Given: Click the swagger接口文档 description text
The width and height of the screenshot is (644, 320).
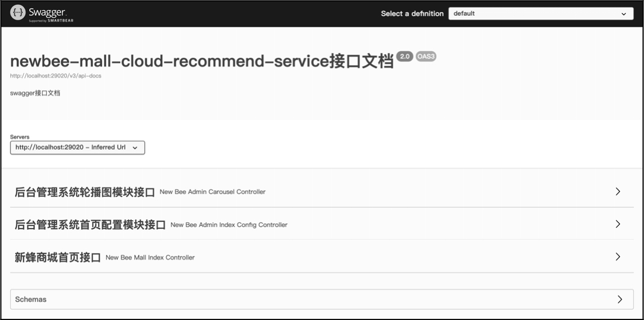Looking at the screenshot, I should 36,93.
